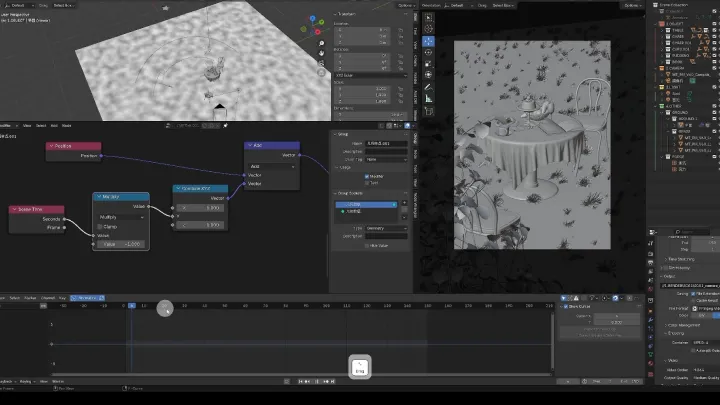Open the Object Constraints properties tab icon
This screenshot has width=720, height=405.
(x=651, y=346)
